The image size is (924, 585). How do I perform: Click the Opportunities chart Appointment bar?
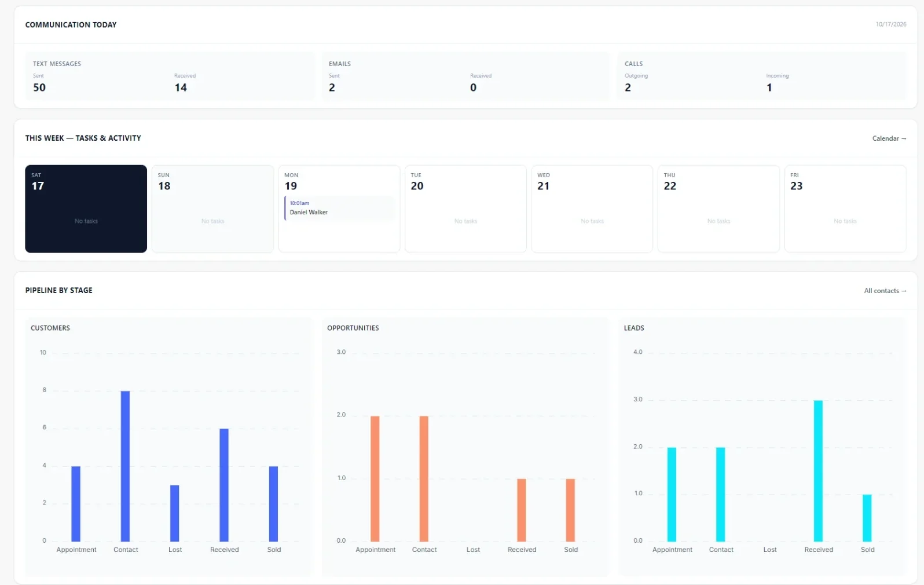tap(375, 478)
